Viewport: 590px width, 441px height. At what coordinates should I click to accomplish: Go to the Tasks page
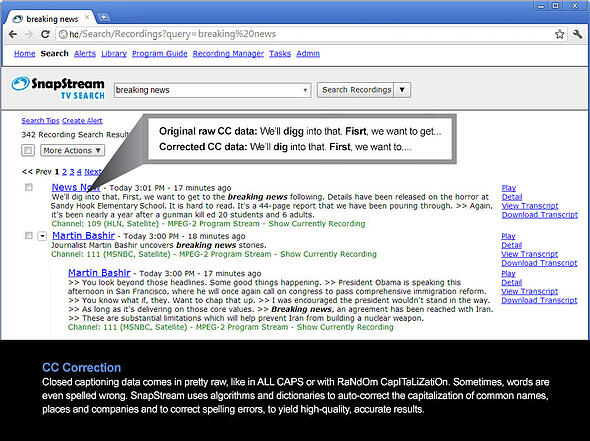pyautogui.click(x=280, y=53)
